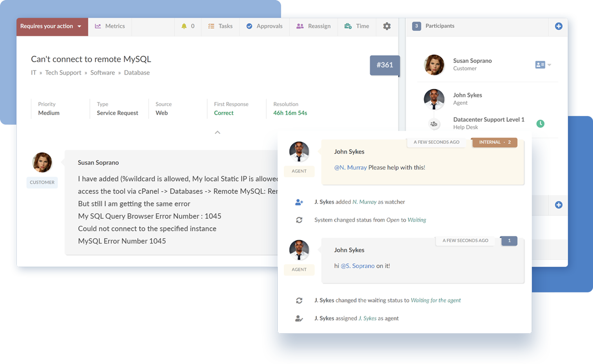Open the Metrics view

pos(110,26)
